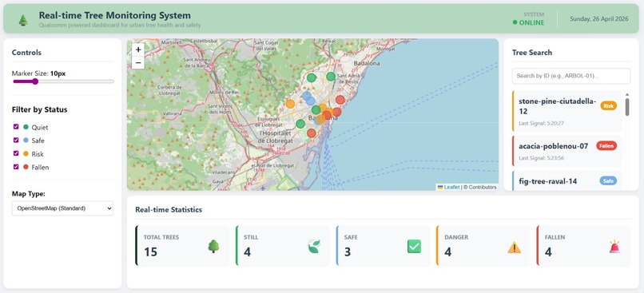Click the 'Last Signal: 5:23:56' text
Viewport: 644px width, 293px height.
point(541,158)
